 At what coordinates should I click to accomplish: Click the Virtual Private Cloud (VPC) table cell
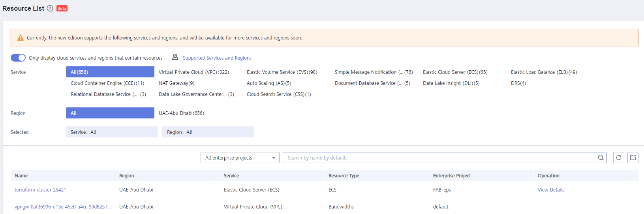(x=253, y=206)
